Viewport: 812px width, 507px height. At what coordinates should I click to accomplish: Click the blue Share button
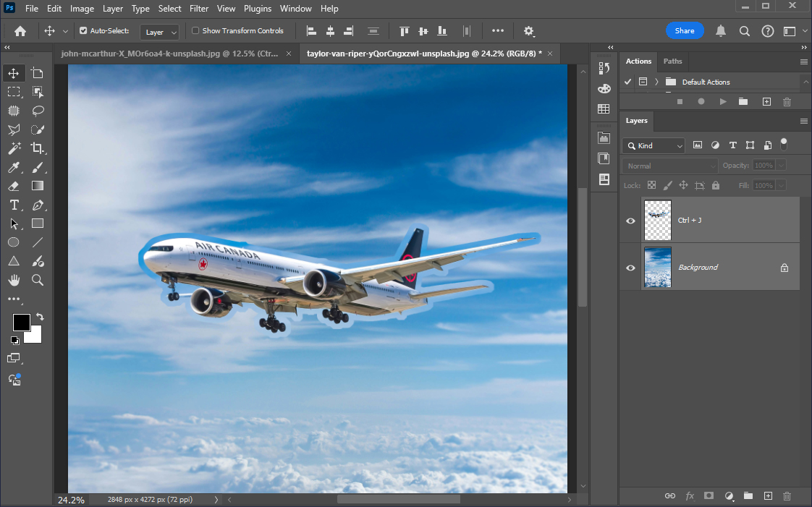(x=685, y=30)
